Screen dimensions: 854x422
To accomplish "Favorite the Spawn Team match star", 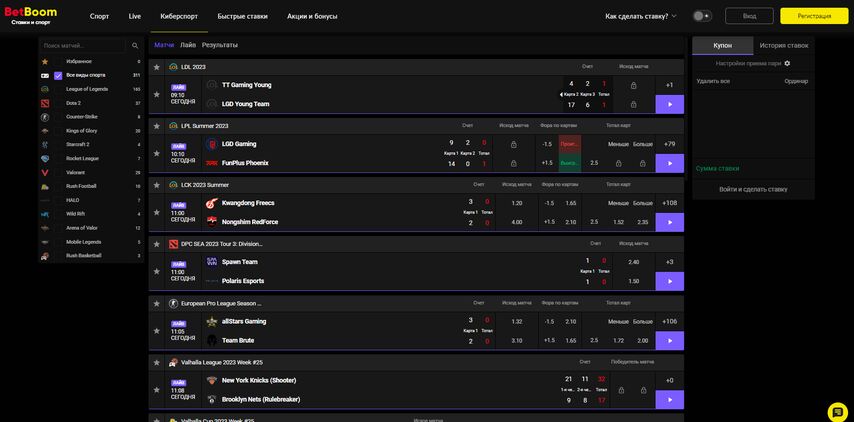I will click(x=157, y=271).
